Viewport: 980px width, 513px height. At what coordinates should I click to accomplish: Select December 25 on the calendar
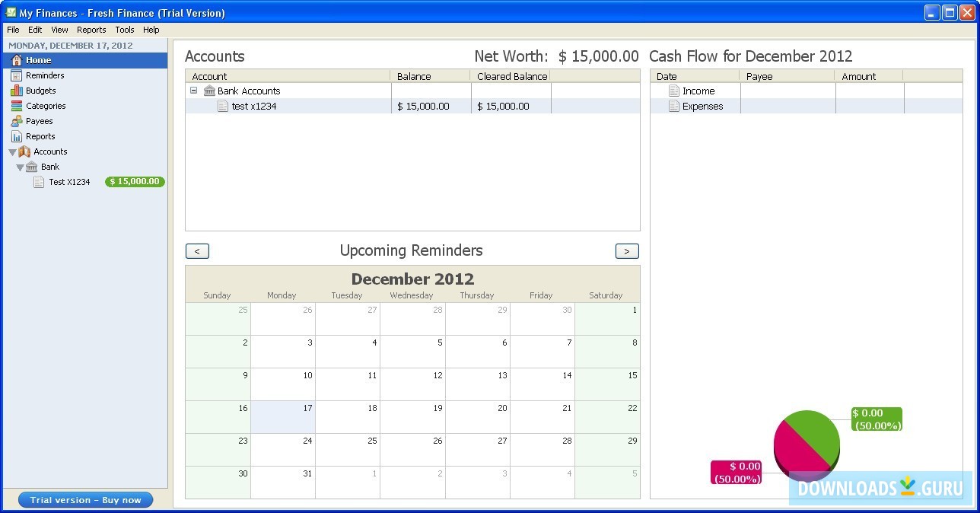pos(348,450)
